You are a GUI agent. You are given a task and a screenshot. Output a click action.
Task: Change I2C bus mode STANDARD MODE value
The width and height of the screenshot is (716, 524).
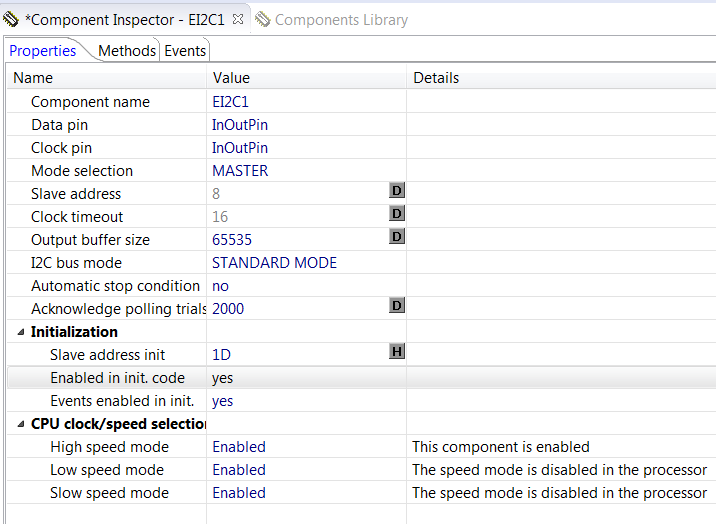pyautogui.click(x=274, y=263)
